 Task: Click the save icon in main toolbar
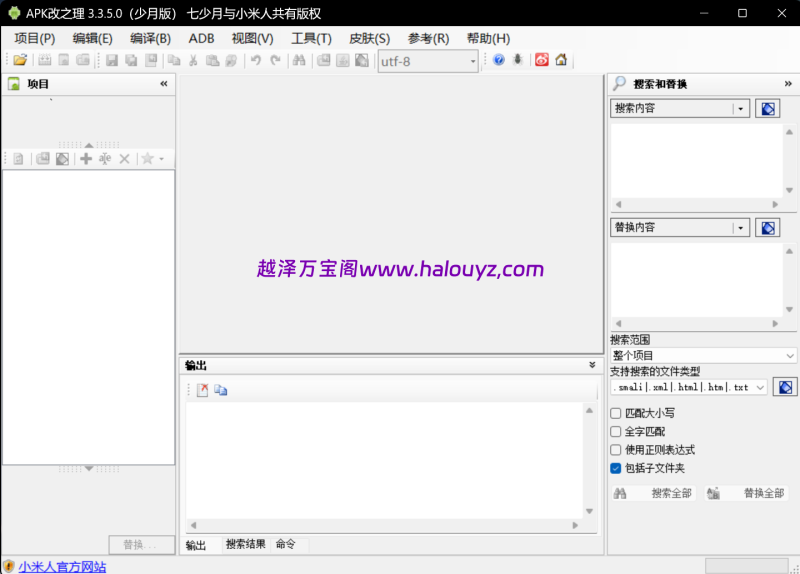pyautogui.click(x=112, y=60)
